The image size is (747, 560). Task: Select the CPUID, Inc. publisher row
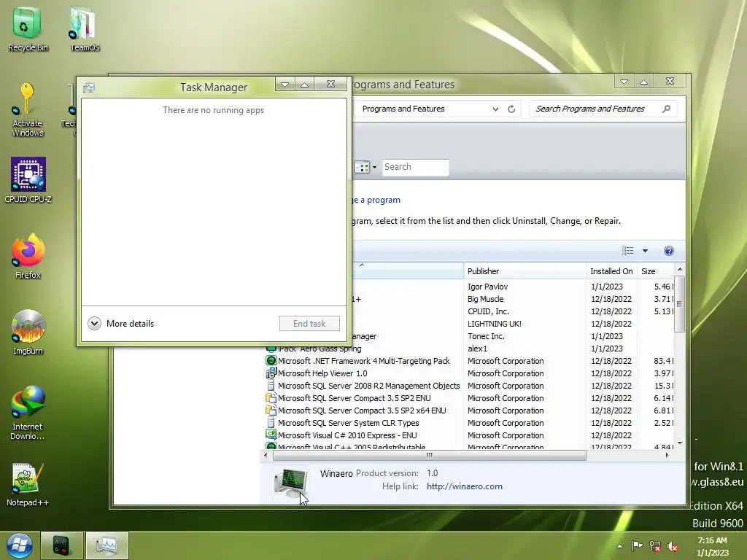(x=488, y=311)
